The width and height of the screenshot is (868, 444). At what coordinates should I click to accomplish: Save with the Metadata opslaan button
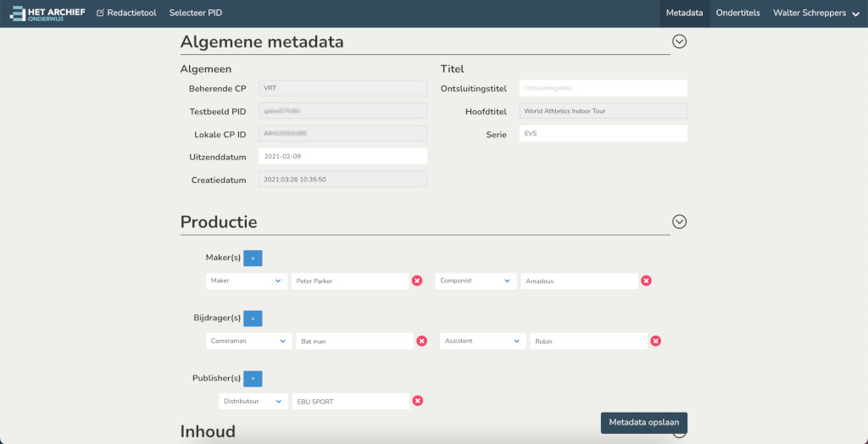tap(644, 423)
